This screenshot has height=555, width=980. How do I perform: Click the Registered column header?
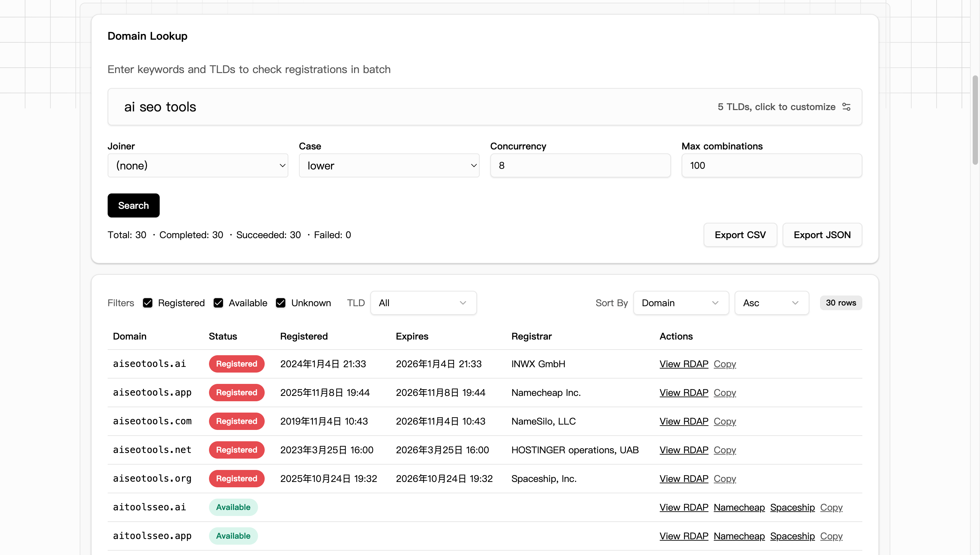pyautogui.click(x=304, y=336)
